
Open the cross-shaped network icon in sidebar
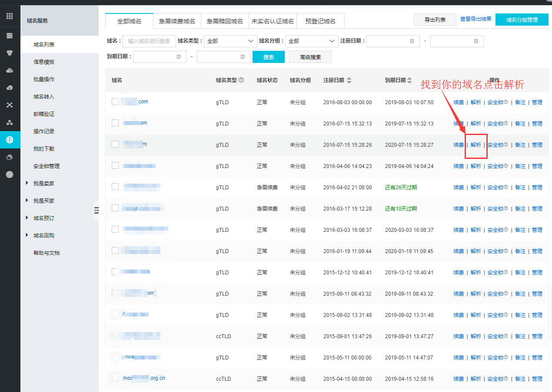tap(10, 105)
